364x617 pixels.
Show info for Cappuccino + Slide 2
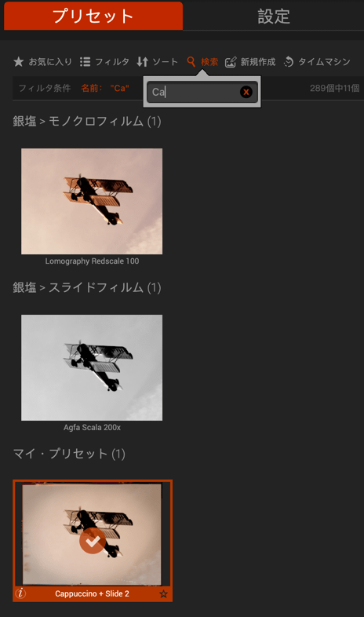click(20, 593)
